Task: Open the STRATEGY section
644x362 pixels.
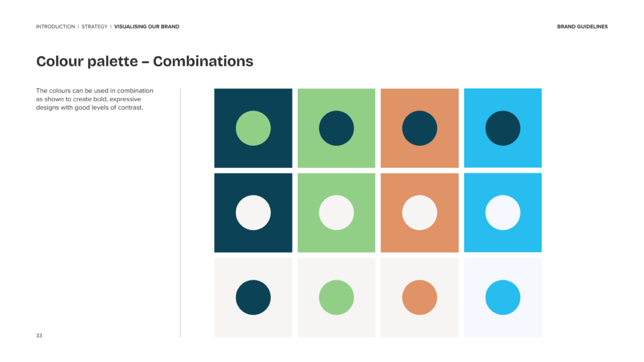Action: (94, 27)
